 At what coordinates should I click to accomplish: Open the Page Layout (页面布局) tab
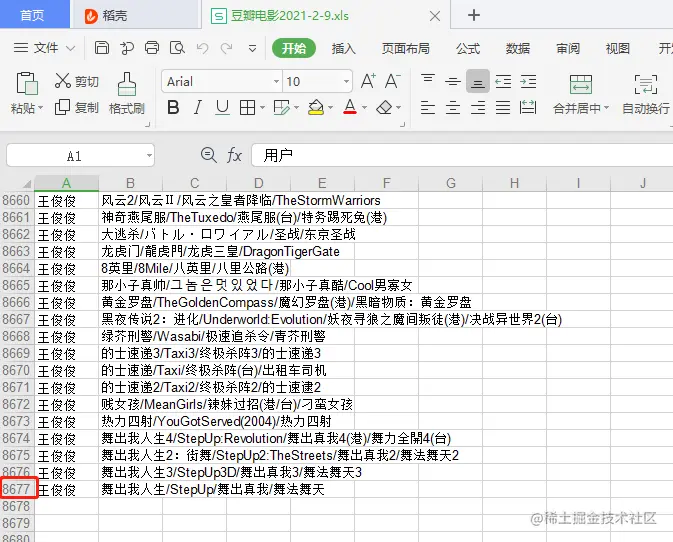point(406,48)
